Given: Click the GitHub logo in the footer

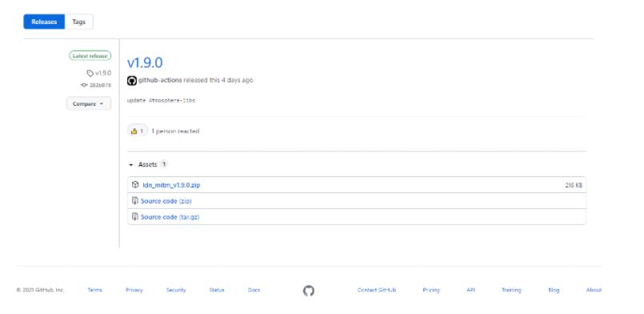Looking at the screenshot, I should 309,291.
